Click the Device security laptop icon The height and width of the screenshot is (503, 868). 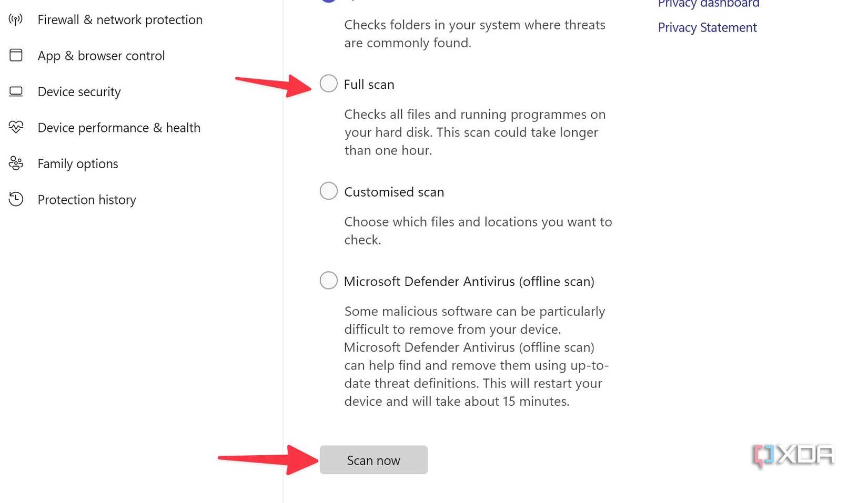16,91
